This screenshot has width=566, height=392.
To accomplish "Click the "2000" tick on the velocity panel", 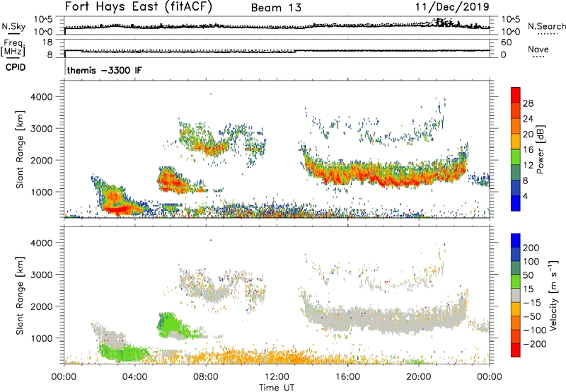I will click(41, 306).
